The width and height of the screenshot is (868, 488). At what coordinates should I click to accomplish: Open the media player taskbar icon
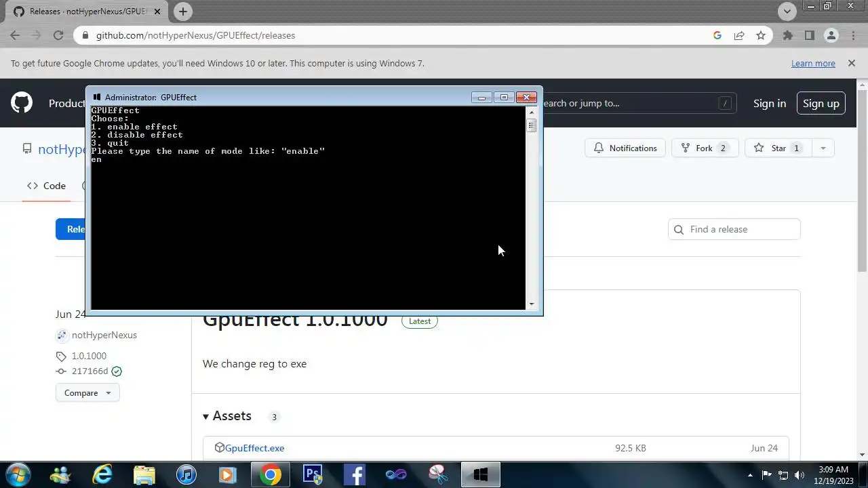point(228,474)
